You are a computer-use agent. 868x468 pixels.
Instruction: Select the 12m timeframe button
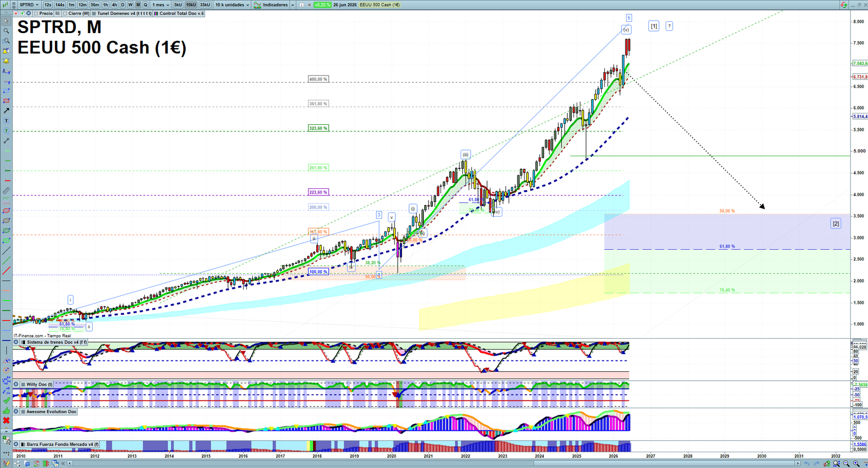[x=82, y=5]
